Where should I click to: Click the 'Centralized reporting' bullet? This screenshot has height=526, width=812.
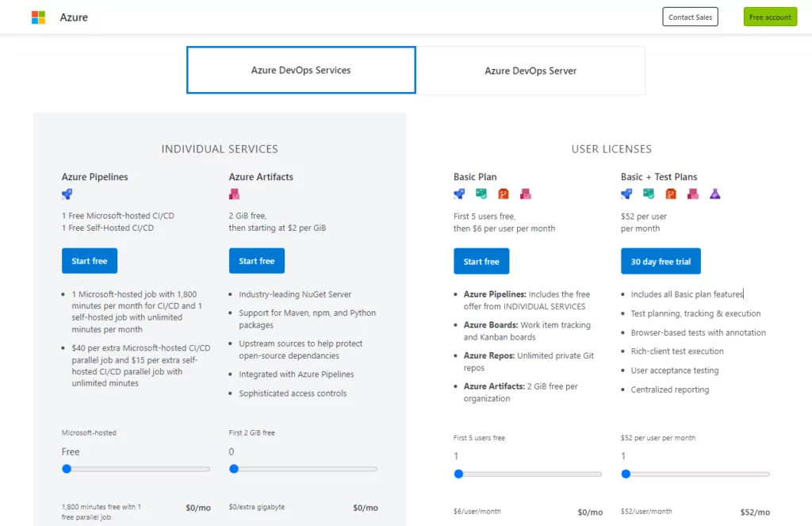coord(670,390)
